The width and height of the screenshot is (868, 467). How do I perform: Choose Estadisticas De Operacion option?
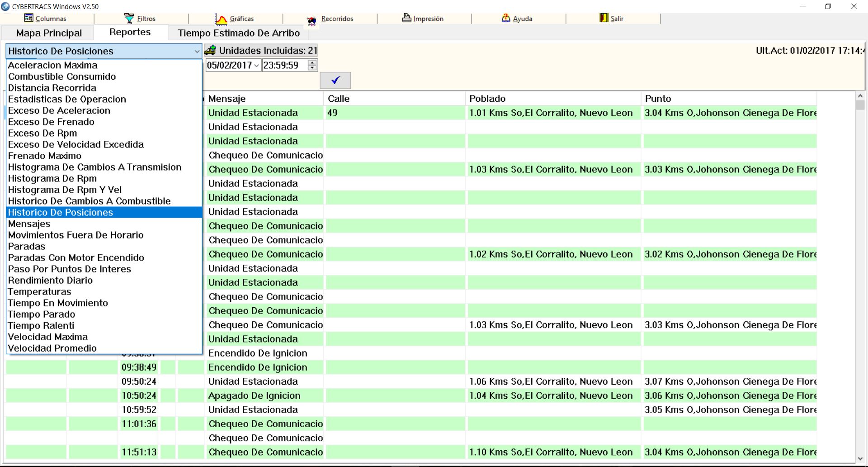point(104,99)
